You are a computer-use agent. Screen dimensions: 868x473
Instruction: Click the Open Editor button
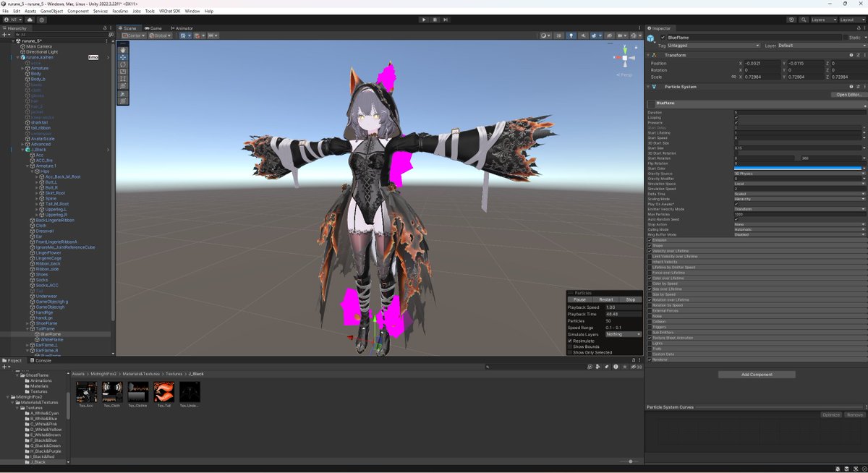848,95
